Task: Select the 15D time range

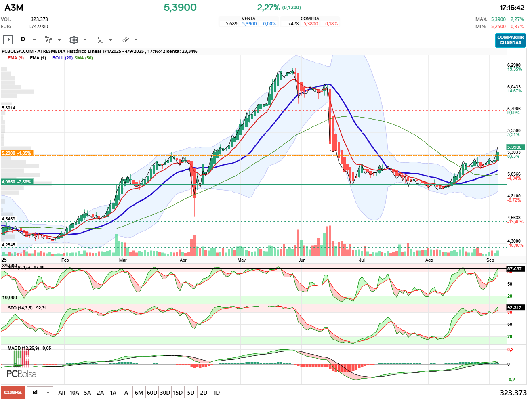Action: [x=178, y=393]
